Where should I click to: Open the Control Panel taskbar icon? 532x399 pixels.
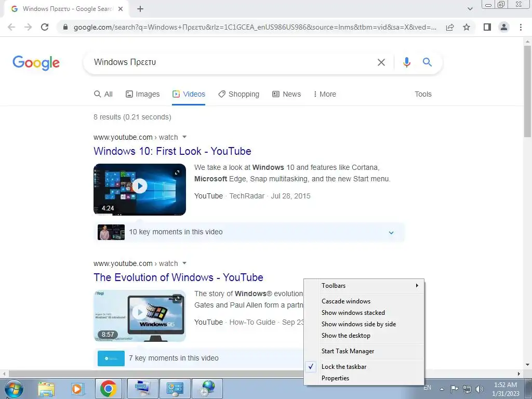(x=175, y=389)
